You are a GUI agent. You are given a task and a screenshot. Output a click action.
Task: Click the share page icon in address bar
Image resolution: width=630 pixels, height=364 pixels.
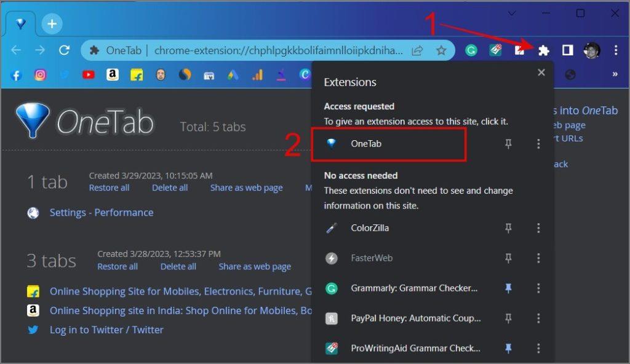tap(418, 50)
